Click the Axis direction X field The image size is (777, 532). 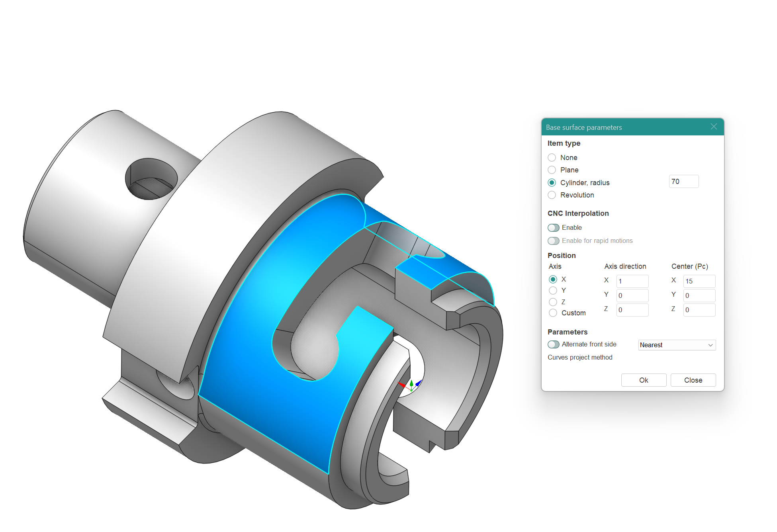(632, 281)
